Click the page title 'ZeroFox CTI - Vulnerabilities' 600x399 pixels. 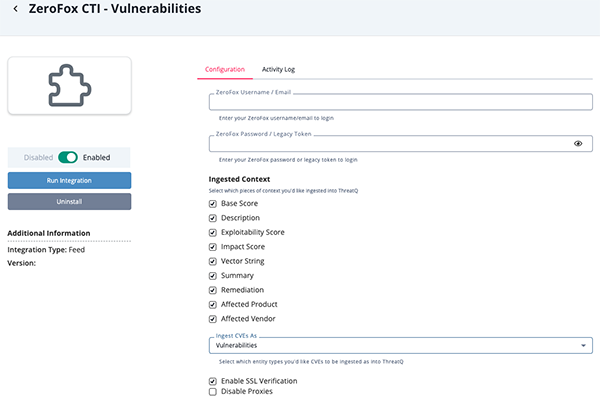(115, 8)
